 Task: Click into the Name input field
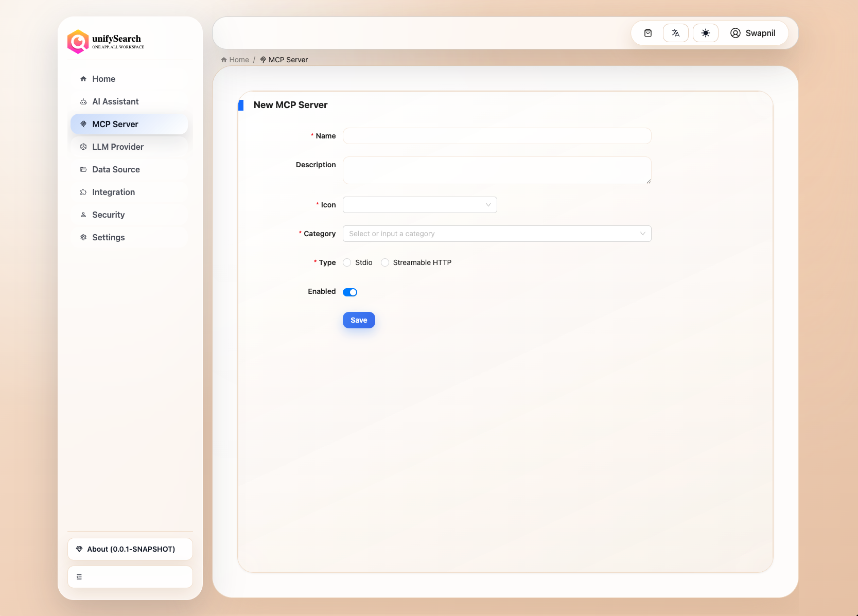(497, 136)
